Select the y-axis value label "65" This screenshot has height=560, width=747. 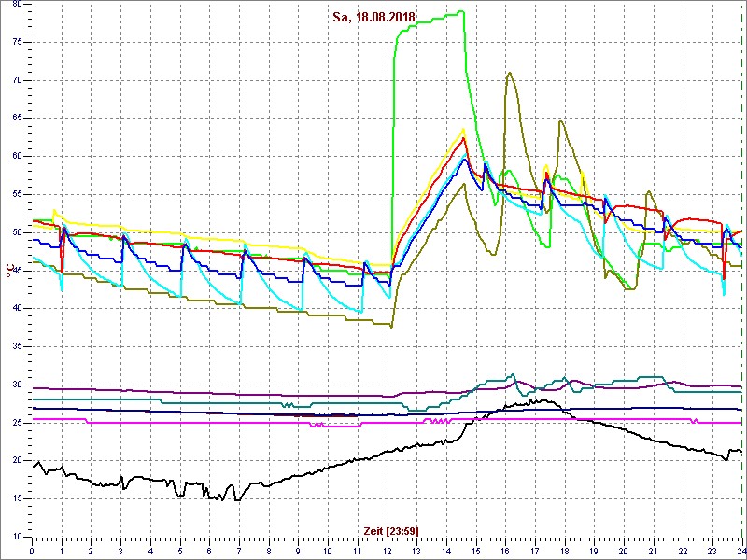(x=17, y=119)
